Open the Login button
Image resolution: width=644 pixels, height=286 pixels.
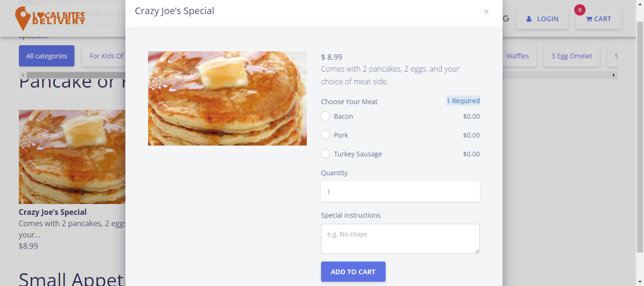point(543,19)
